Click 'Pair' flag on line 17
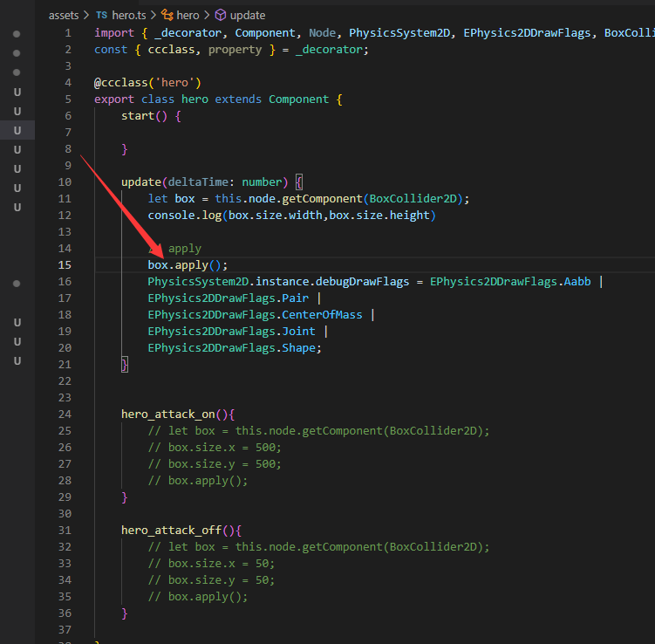This screenshot has height=644, width=655. click(295, 298)
